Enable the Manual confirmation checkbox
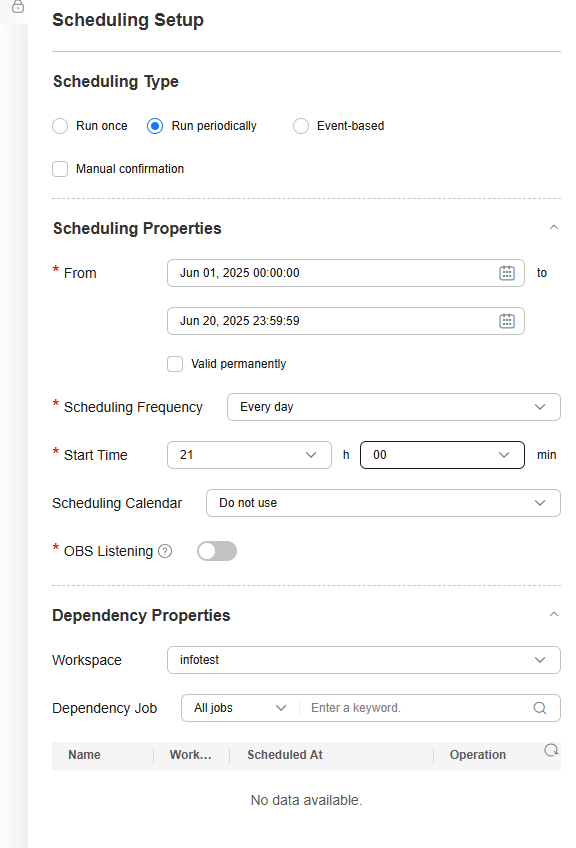This screenshot has width=576, height=848. (60, 169)
